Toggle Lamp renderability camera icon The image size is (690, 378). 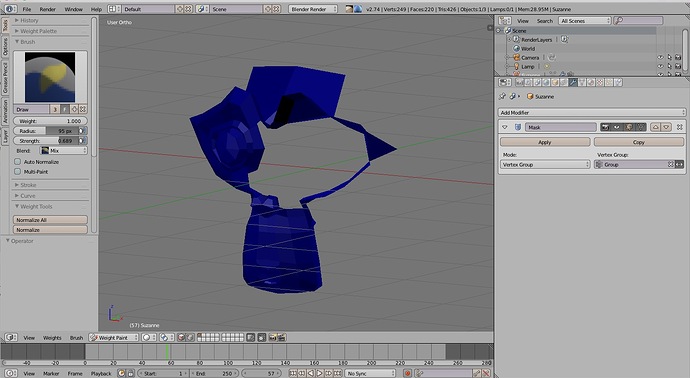pyautogui.click(x=678, y=66)
